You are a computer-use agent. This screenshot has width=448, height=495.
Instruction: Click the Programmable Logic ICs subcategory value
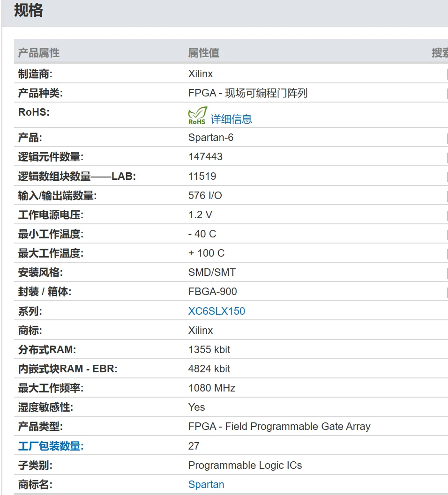click(245, 465)
